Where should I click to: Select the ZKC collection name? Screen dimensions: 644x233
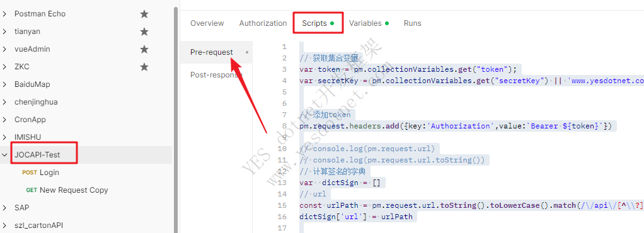[x=22, y=67]
